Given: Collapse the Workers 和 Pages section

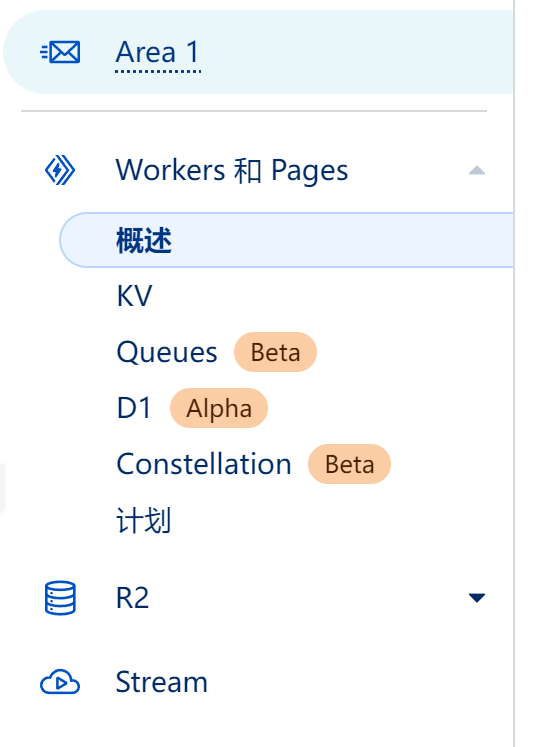Looking at the screenshot, I should click(x=477, y=171).
